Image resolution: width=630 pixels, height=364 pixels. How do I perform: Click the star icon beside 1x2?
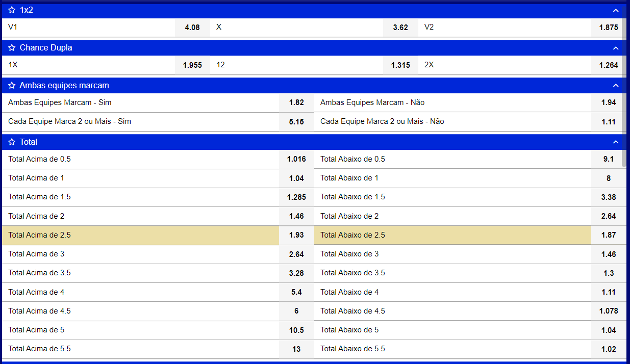(12, 10)
